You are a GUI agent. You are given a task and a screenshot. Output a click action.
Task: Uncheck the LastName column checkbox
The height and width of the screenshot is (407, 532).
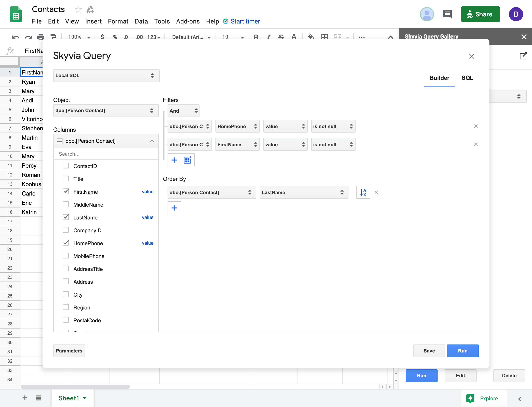pos(66,217)
